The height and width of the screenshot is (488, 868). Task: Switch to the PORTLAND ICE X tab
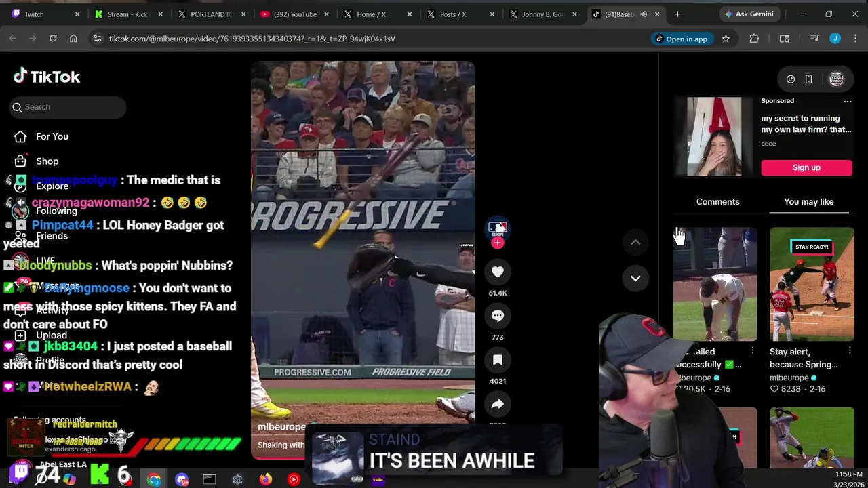pos(212,14)
